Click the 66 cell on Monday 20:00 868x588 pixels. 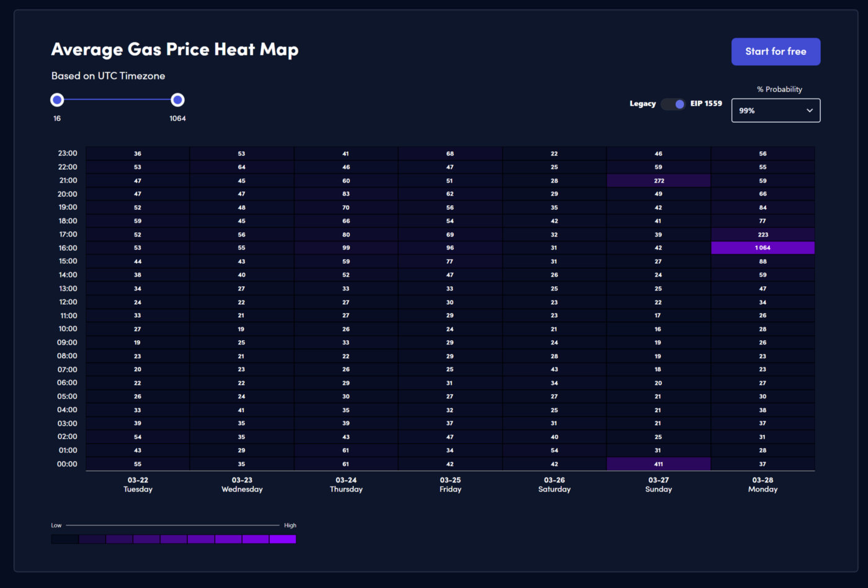[763, 194]
